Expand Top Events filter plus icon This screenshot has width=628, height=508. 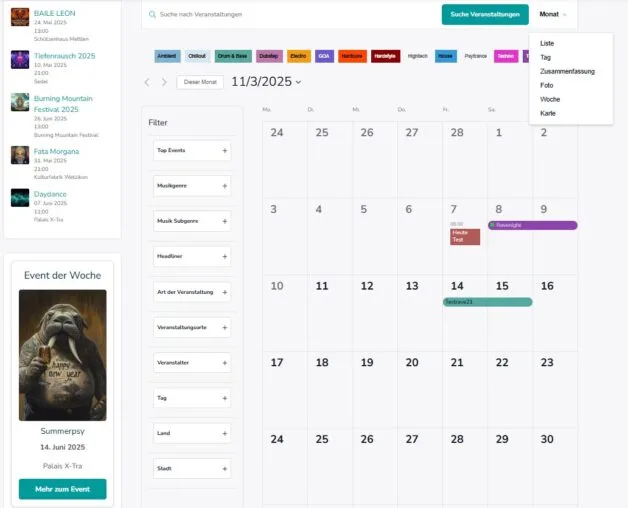(225, 151)
